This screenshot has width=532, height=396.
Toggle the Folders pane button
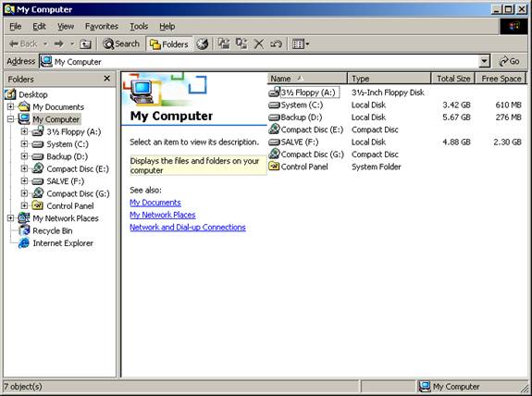point(169,44)
